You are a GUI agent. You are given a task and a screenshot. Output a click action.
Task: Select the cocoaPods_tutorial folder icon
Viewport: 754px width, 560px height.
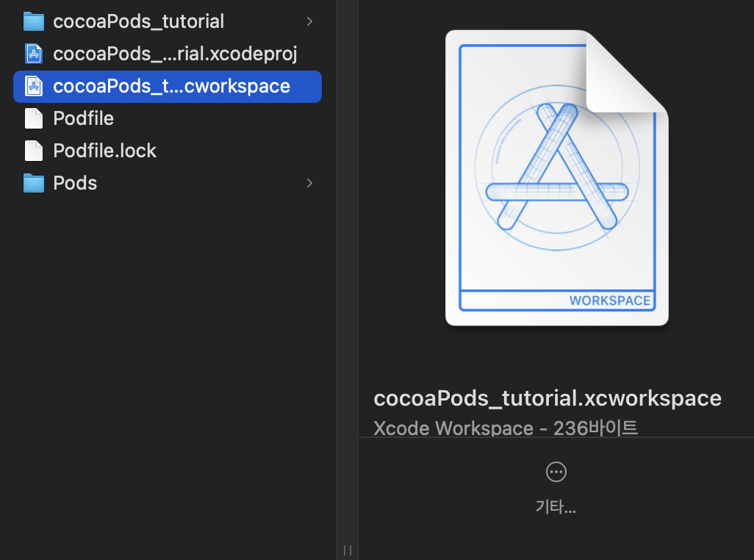(34, 21)
